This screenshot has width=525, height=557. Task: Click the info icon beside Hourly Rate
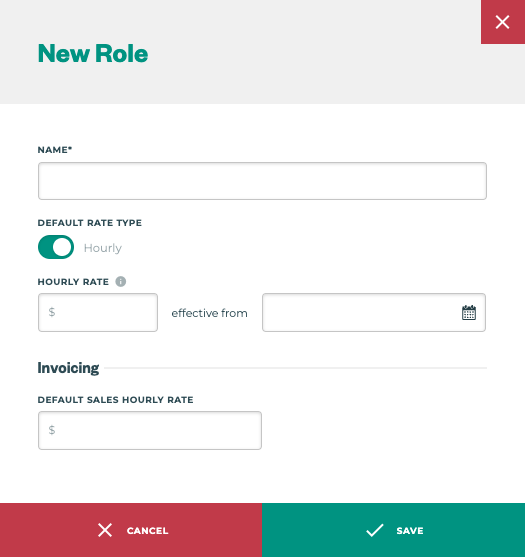click(x=121, y=282)
